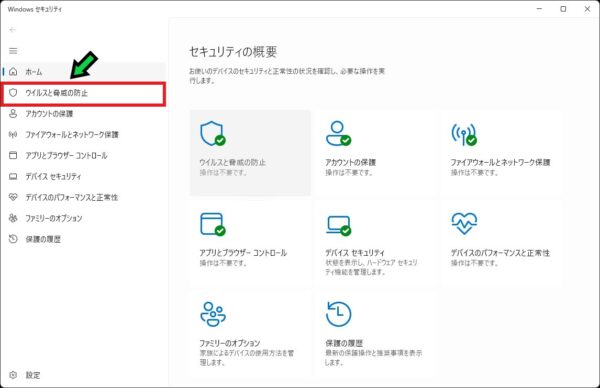
Task: Click 操作は不要です text under firewall card
Action: [474, 173]
